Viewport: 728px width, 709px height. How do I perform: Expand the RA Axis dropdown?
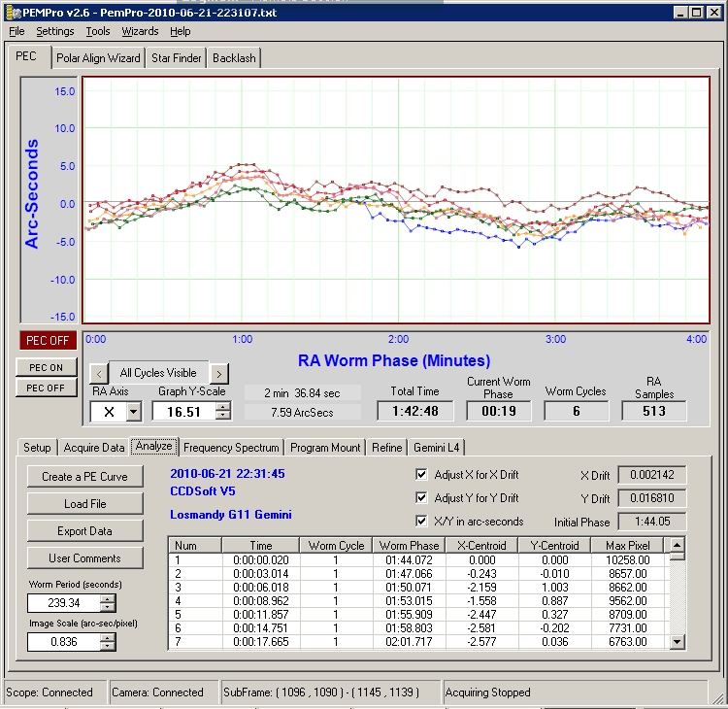coord(134,412)
